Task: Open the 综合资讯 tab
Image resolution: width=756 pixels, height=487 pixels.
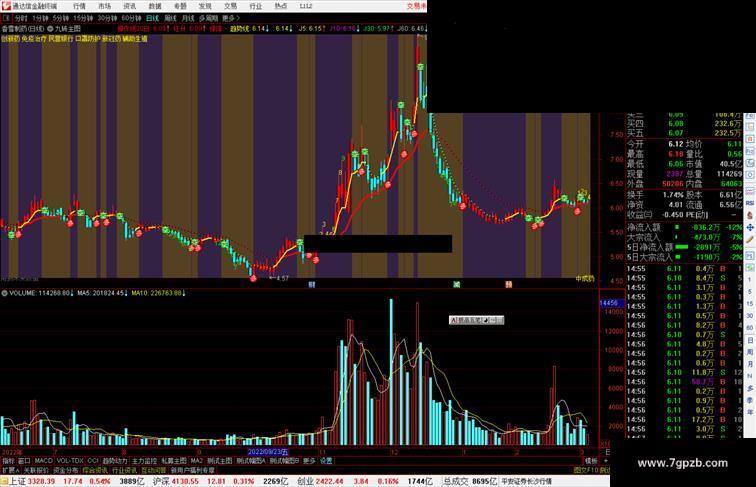Action: coord(95,470)
